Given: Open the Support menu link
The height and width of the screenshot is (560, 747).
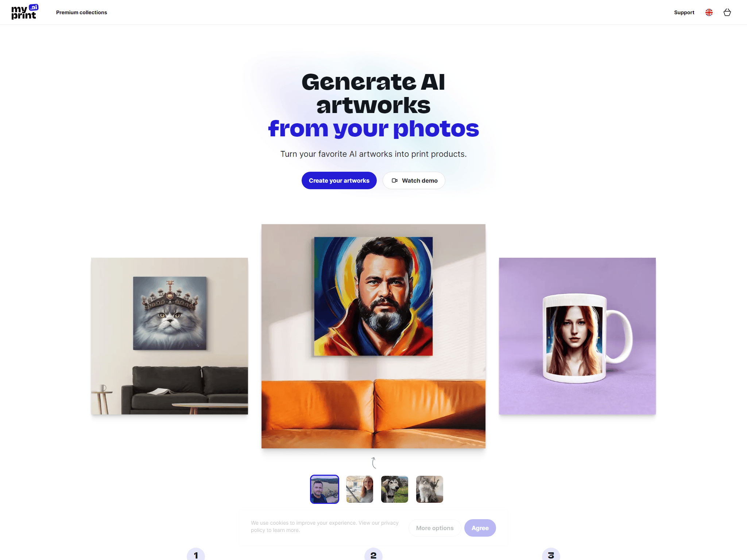Looking at the screenshot, I should [684, 12].
